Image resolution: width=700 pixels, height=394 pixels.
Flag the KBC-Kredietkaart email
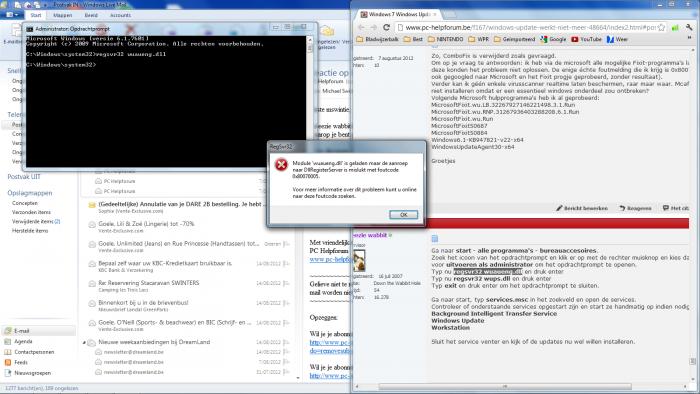click(x=286, y=264)
